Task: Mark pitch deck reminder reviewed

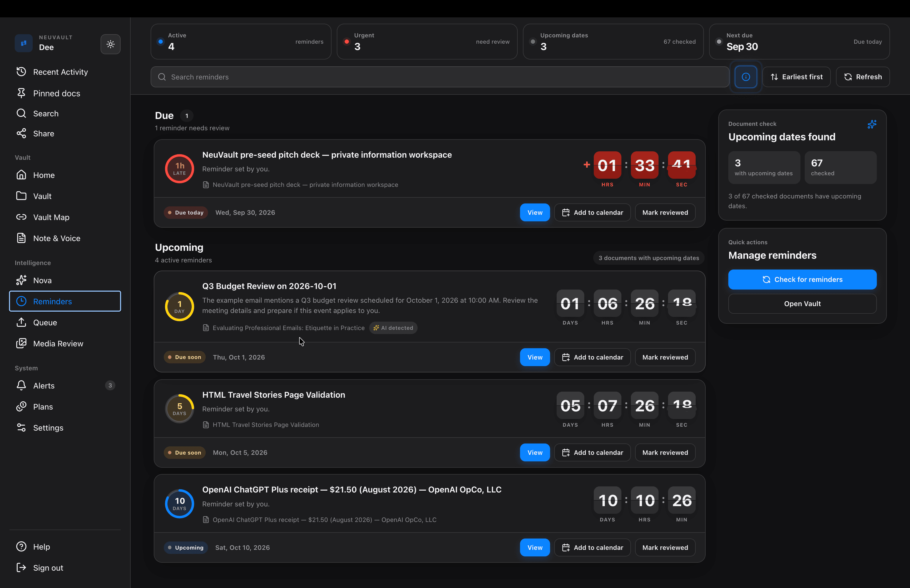Action: tap(665, 213)
